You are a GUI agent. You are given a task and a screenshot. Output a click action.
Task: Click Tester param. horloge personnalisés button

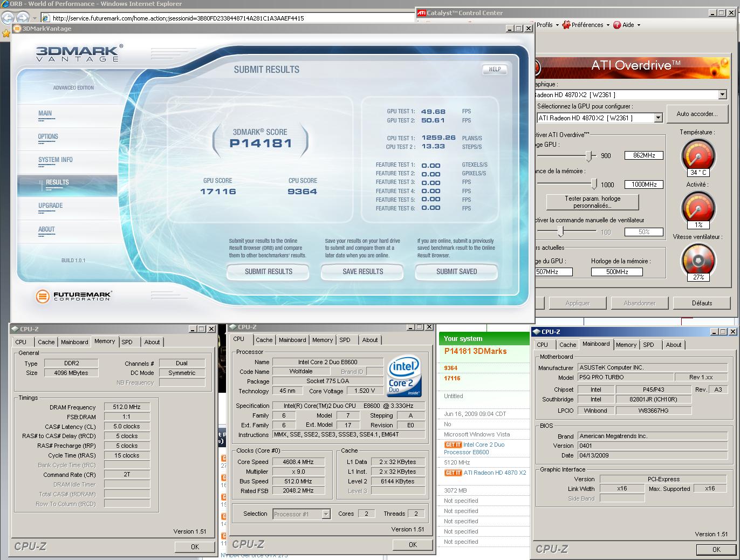coord(593,202)
